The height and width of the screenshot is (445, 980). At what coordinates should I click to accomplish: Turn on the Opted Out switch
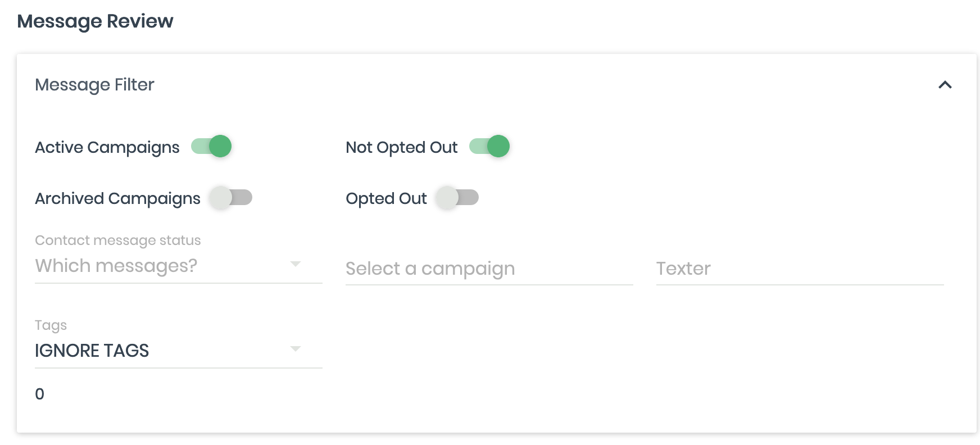[457, 198]
